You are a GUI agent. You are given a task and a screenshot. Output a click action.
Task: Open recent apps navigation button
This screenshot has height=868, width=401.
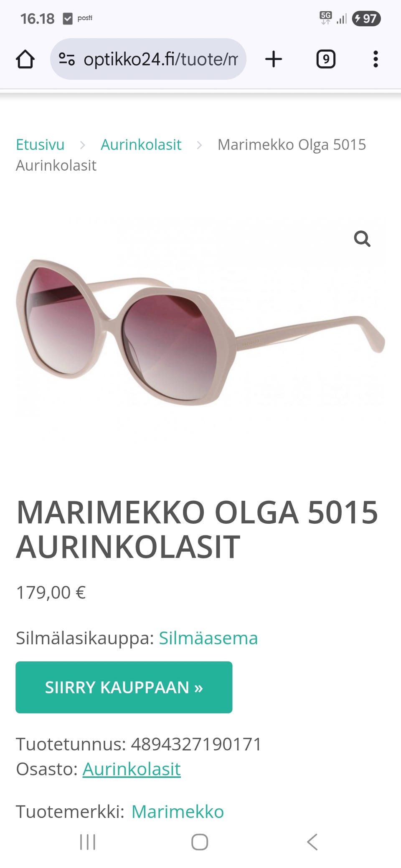88,842
